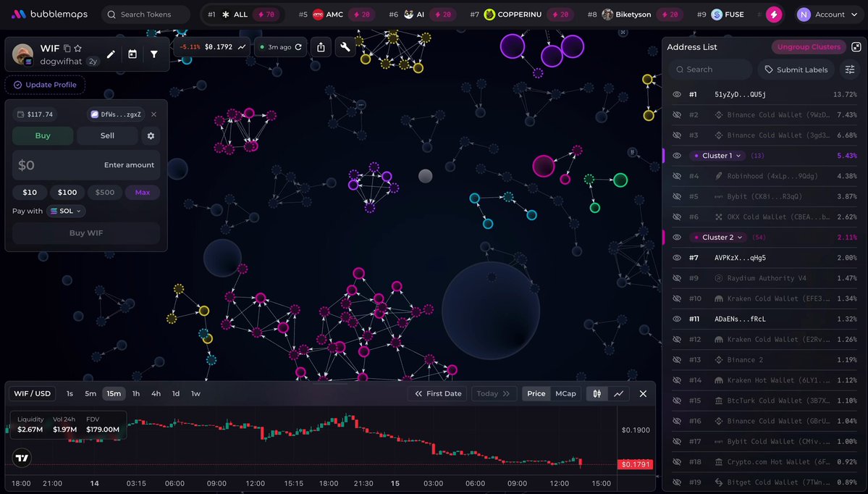868x494 pixels.
Task: Expand Cluster 1 dropdown chevron
Action: (x=738, y=156)
